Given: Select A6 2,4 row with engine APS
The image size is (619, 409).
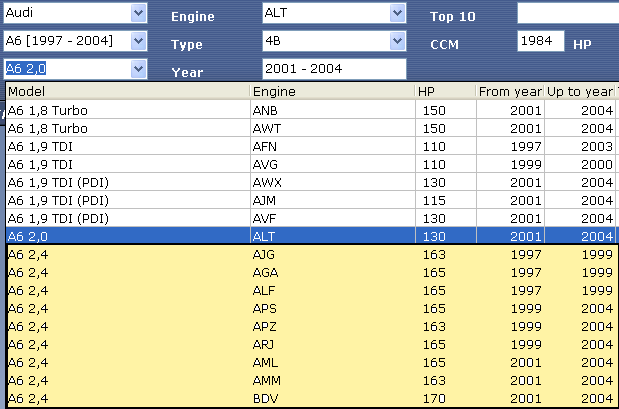Looking at the screenshot, I should (x=313, y=308).
